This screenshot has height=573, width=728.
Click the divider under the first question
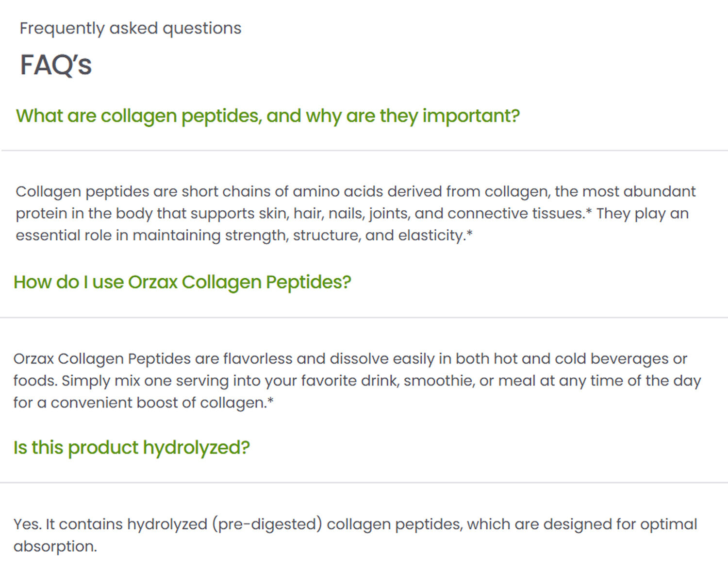pos(364,151)
